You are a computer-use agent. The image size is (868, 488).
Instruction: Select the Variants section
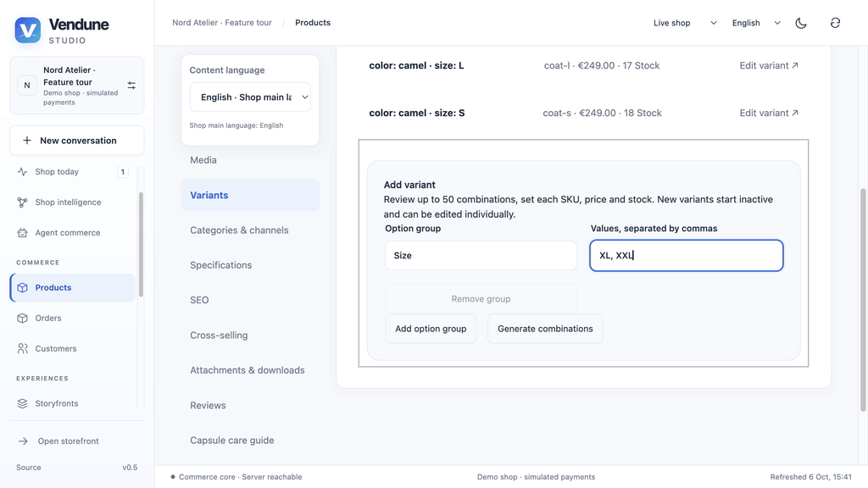[x=250, y=195]
